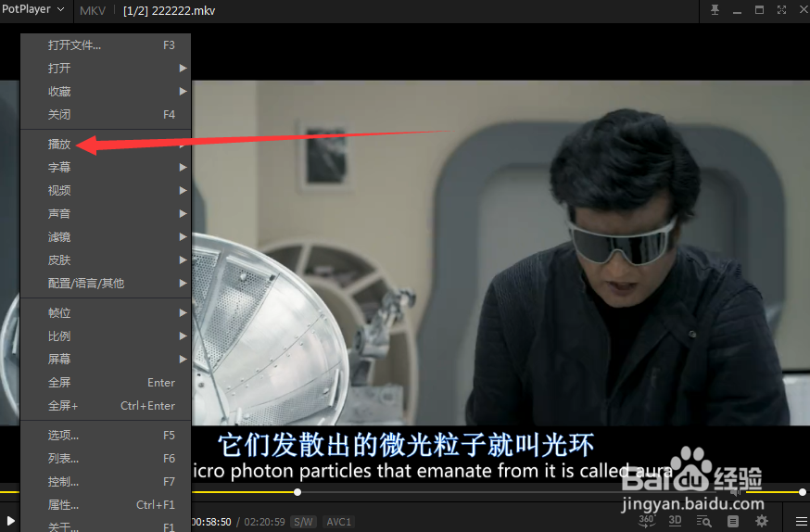The height and width of the screenshot is (532, 810).
Task: Open the 帧位 submenu
Action: tap(106, 313)
